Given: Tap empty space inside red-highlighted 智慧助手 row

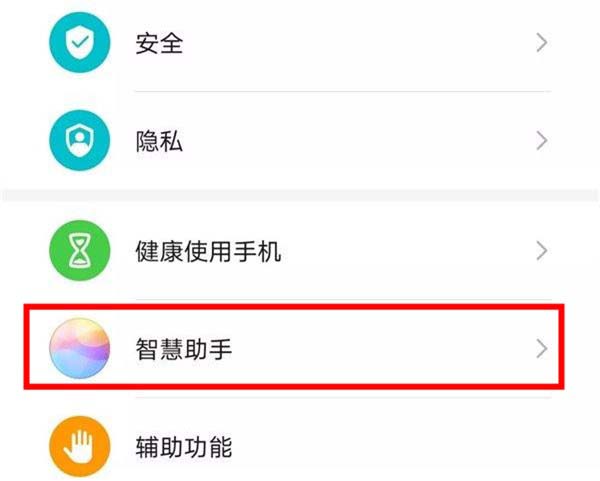Looking at the screenshot, I should pyautogui.click(x=383, y=349).
